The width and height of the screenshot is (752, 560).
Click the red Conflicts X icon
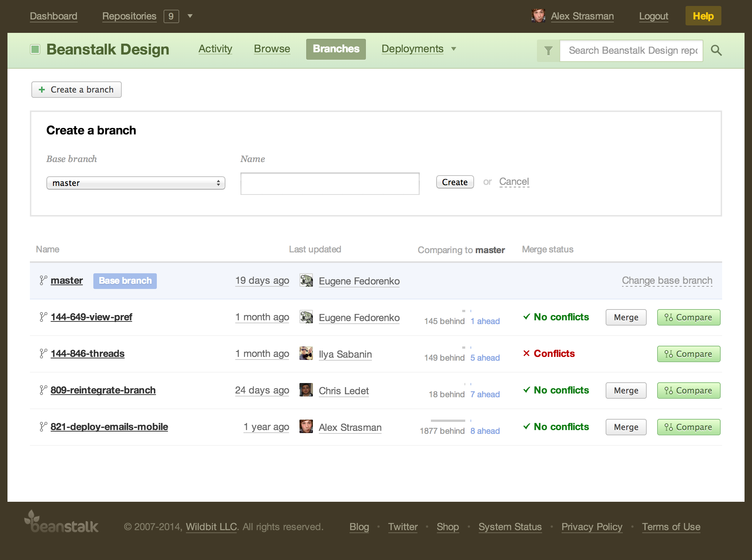(526, 353)
